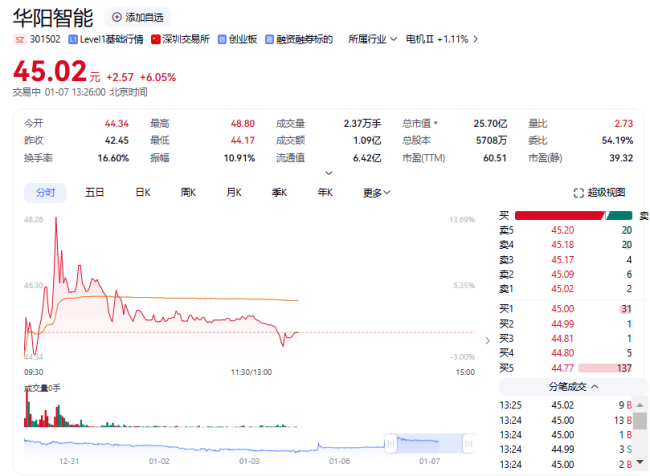This screenshot has width=650, height=476.
Task: Click the 融资融券标的 tag icon
Action: coord(269,39)
